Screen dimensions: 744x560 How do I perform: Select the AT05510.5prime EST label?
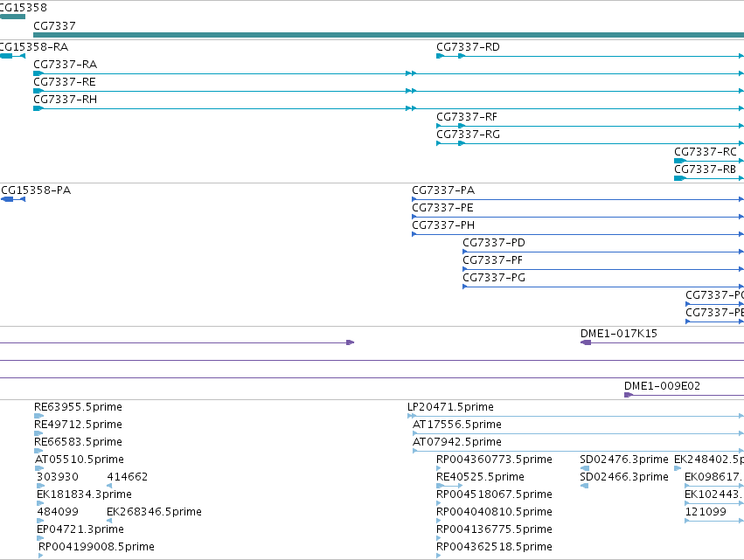click(x=80, y=460)
